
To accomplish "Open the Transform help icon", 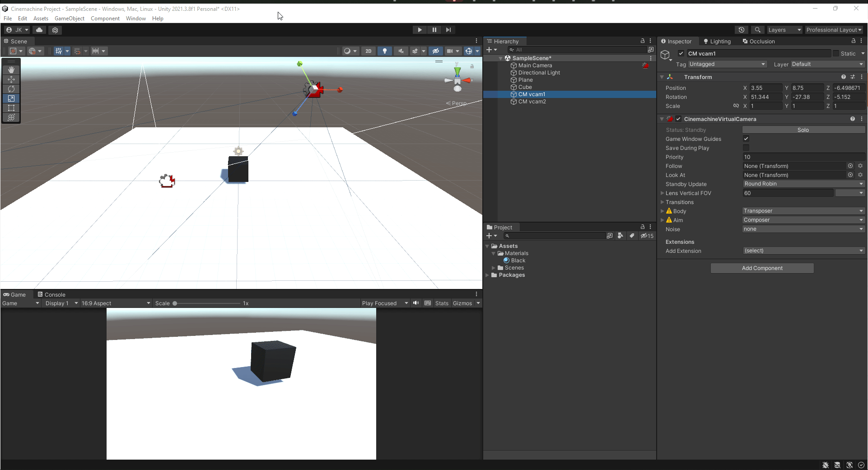I will coord(844,77).
